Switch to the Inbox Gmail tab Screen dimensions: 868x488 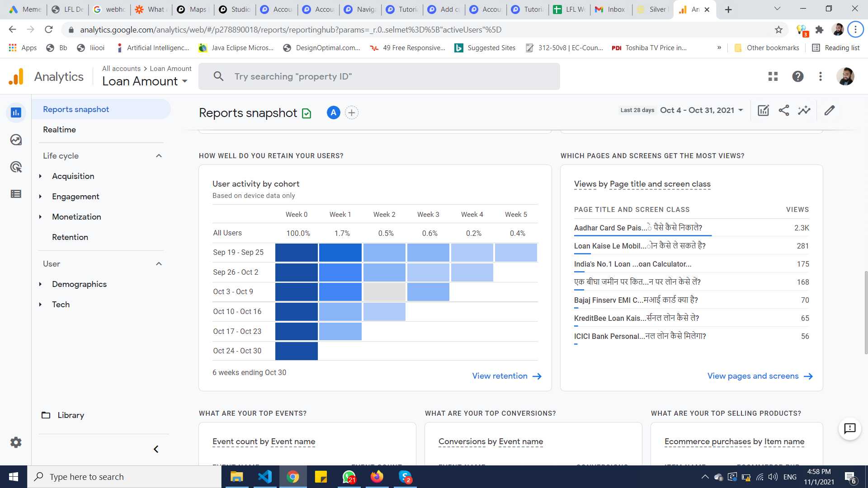[610, 9]
